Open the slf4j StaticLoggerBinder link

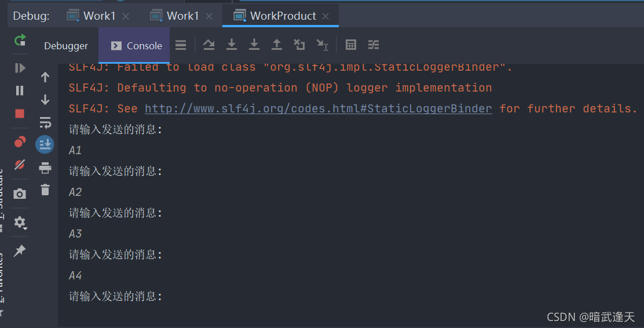coord(319,108)
